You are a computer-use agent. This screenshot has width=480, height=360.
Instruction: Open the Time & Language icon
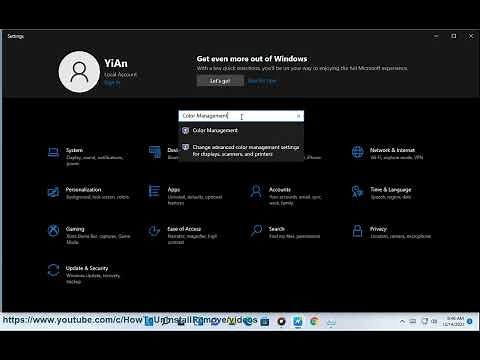[357, 192]
